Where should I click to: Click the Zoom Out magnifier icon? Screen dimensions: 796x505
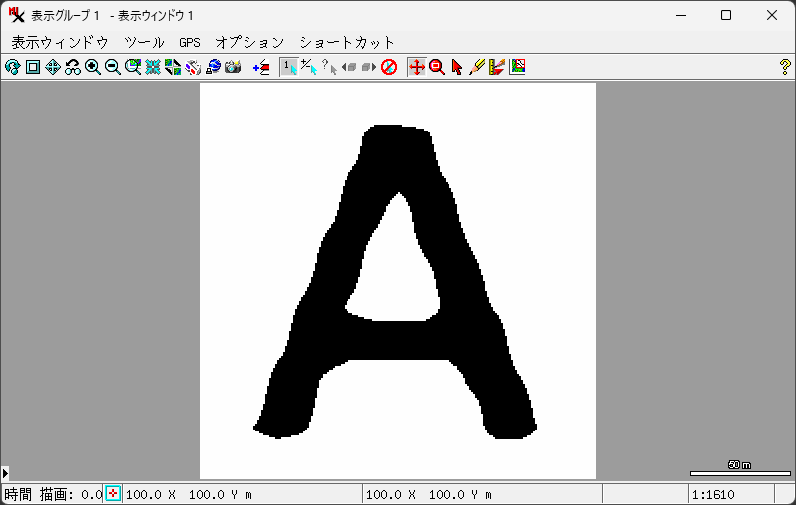click(x=113, y=67)
